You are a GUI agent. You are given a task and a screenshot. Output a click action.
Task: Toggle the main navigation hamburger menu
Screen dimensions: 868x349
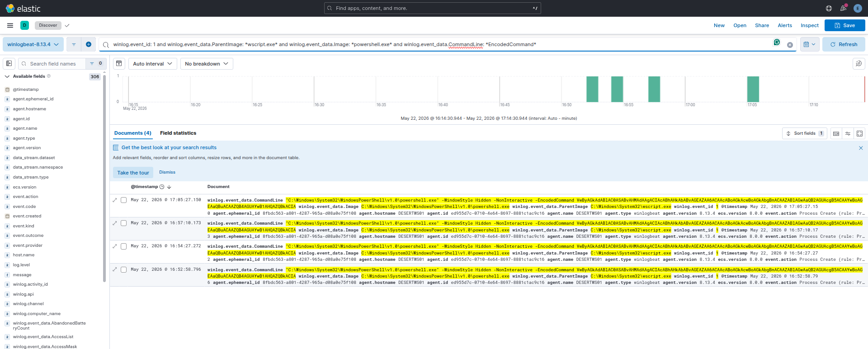point(10,25)
